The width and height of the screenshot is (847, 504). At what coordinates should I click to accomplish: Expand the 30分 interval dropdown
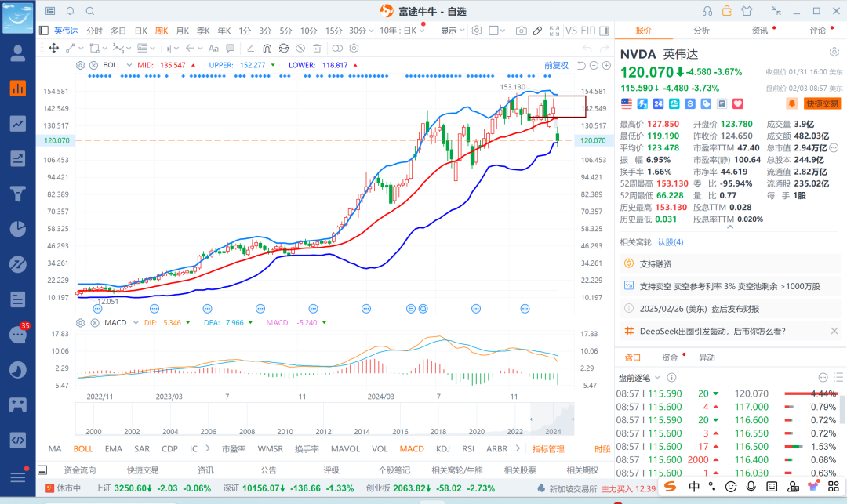click(370, 31)
